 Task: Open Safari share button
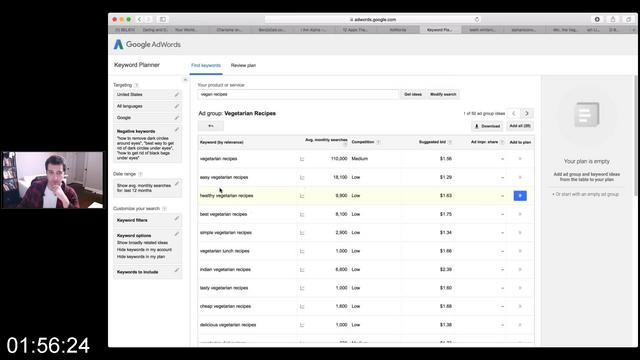(613, 20)
